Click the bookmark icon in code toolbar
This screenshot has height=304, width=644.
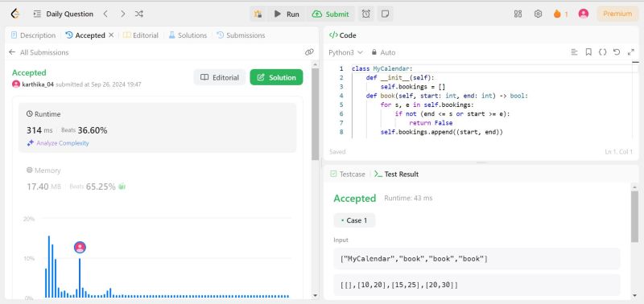588,52
